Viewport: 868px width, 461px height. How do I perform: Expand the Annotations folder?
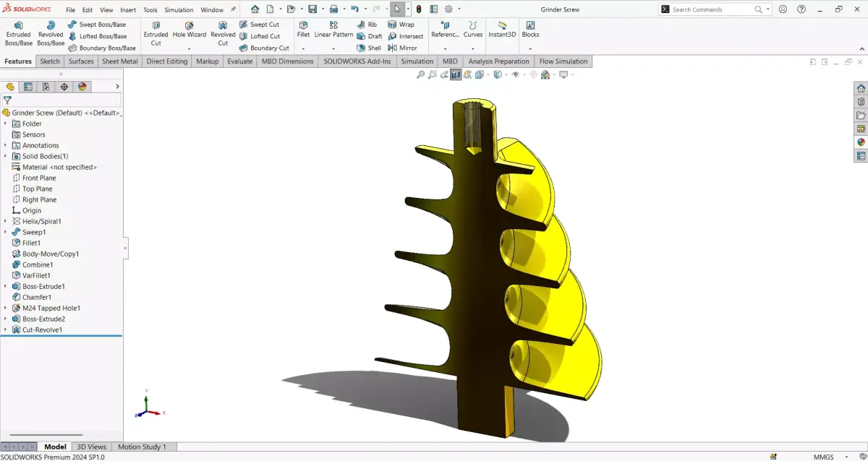[x=5, y=145]
